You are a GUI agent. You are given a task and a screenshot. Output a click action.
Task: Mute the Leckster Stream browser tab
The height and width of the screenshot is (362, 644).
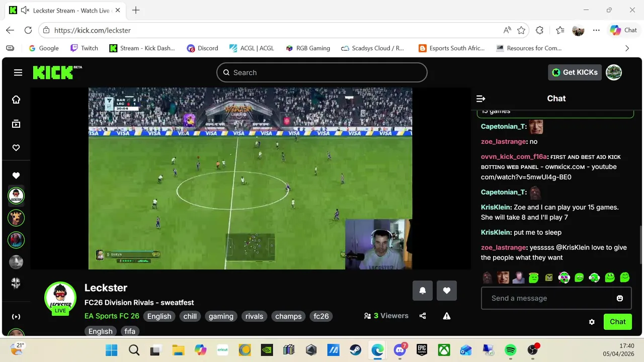tap(25, 11)
